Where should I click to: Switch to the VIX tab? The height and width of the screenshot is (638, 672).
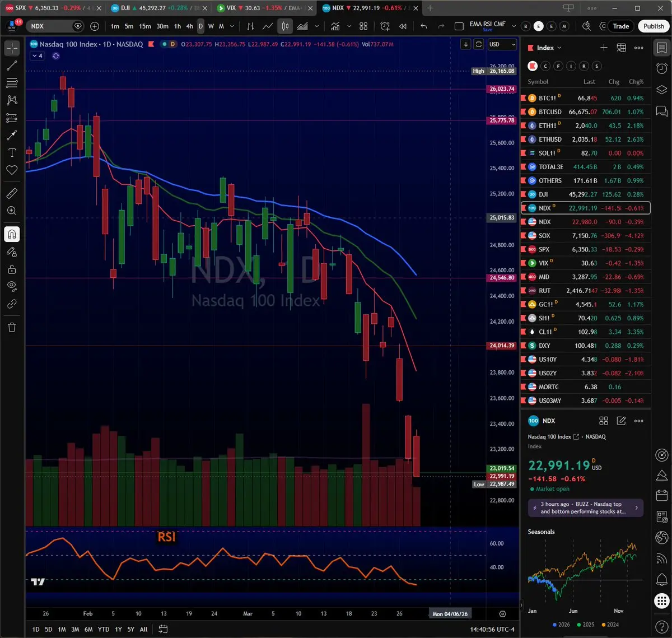tap(264, 8)
